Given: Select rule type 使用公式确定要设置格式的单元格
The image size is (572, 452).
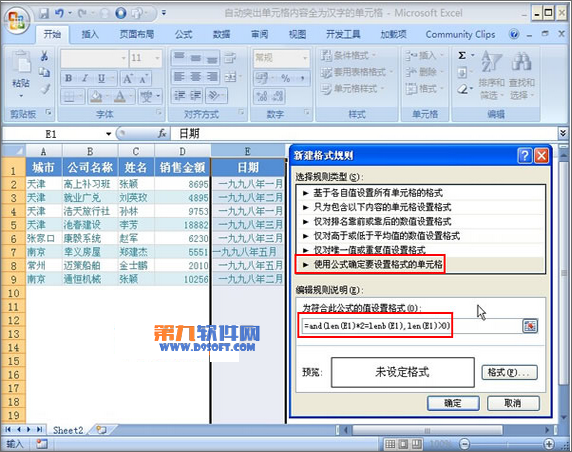Looking at the screenshot, I should (421, 264).
